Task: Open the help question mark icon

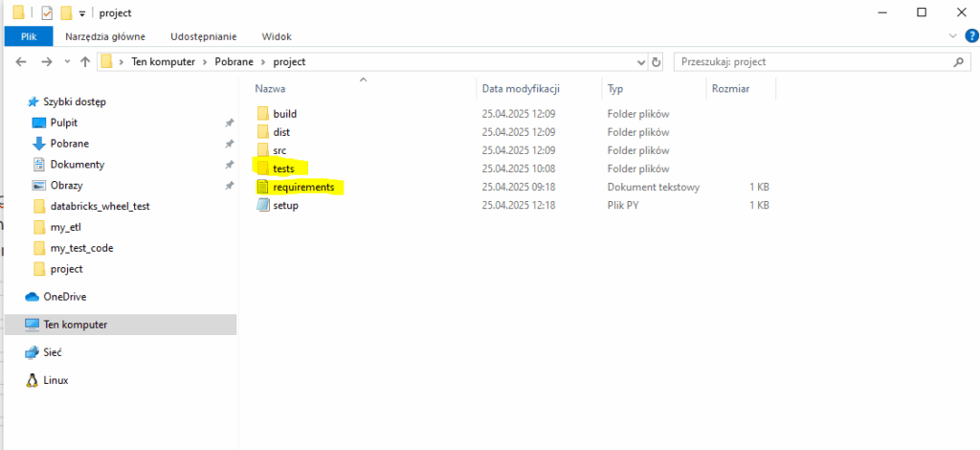Action: [968, 36]
